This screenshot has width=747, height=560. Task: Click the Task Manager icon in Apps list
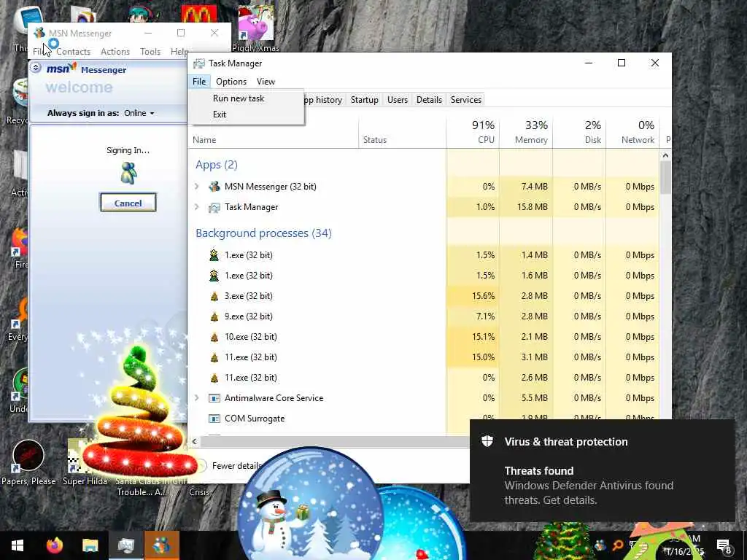pyautogui.click(x=214, y=207)
